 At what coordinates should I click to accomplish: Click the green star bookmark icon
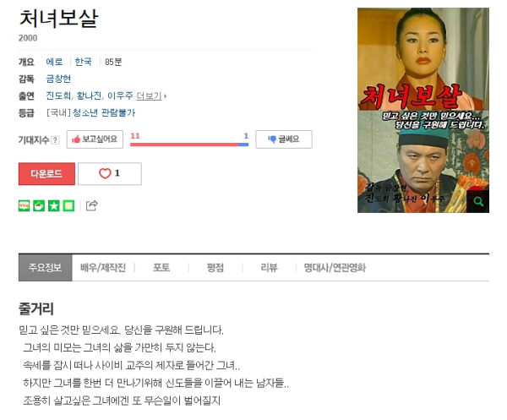(x=54, y=205)
